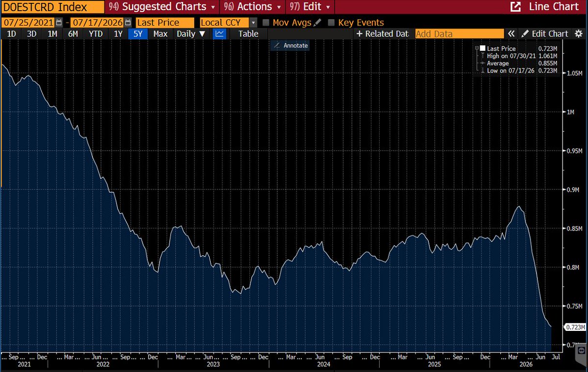588x372 pixels.
Task: Open the Suggested Charts dropdown
Action: pos(162,7)
